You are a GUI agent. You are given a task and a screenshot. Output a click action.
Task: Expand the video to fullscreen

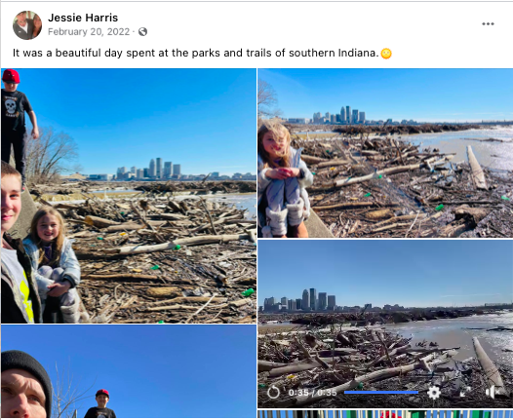pos(465,392)
